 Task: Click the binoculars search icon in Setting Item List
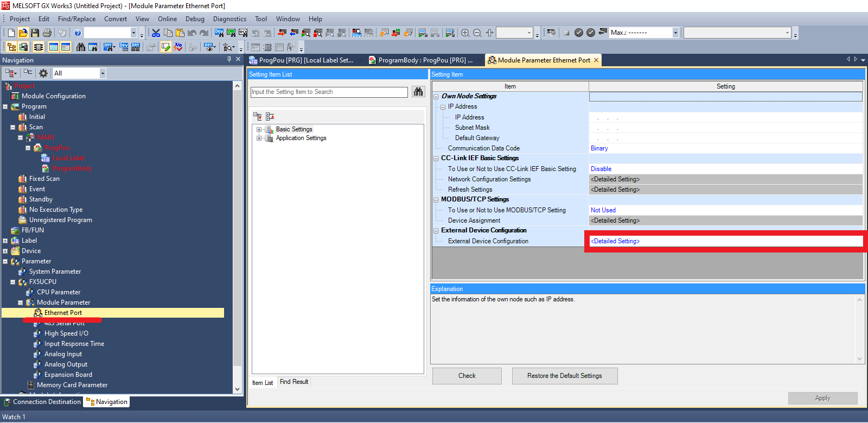[418, 92]
